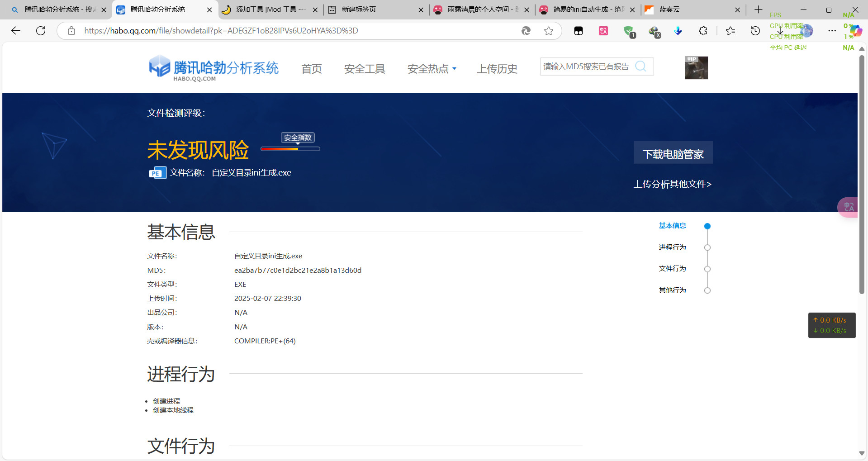Click the floating translate icon on right edge
Viewport: 868px width, 461px height.
[849, 207]
